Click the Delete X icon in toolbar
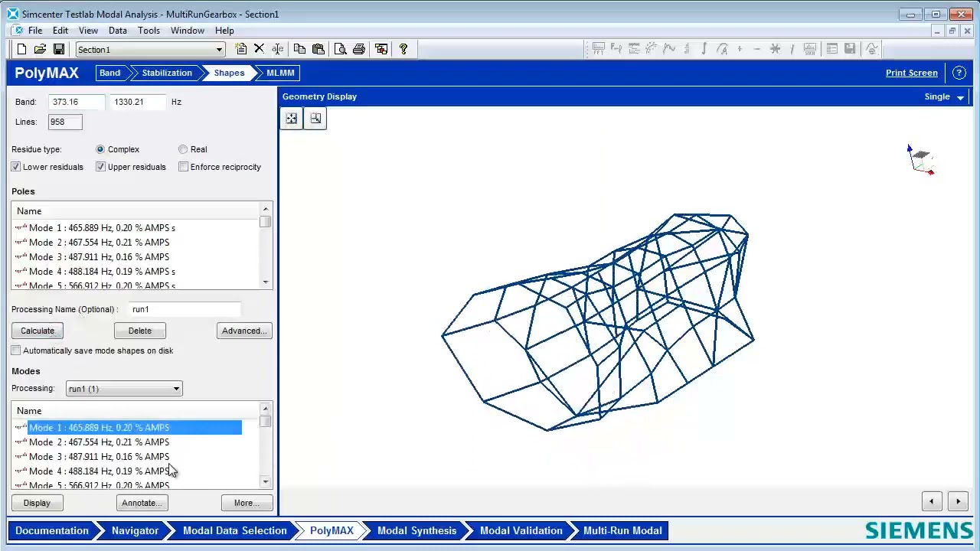 (259, 49)
